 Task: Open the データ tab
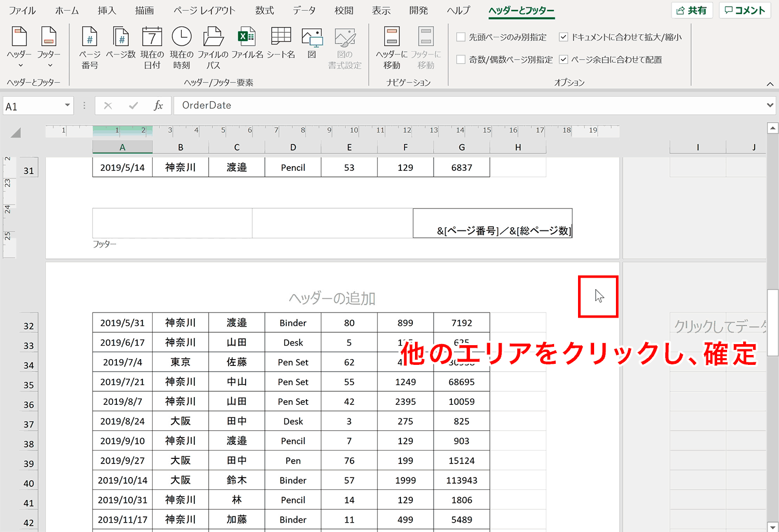(x=304, y=10)
